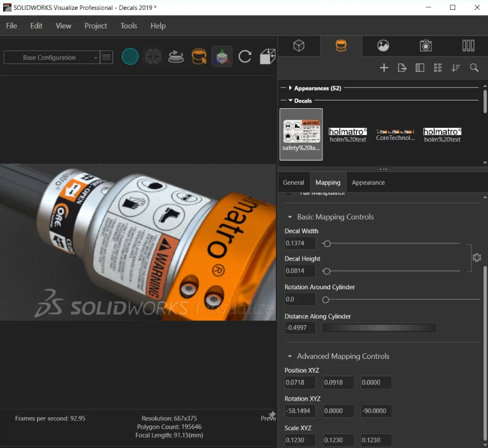
Task: Toggle the Full Manipulator checkbox
Action: 289,194
